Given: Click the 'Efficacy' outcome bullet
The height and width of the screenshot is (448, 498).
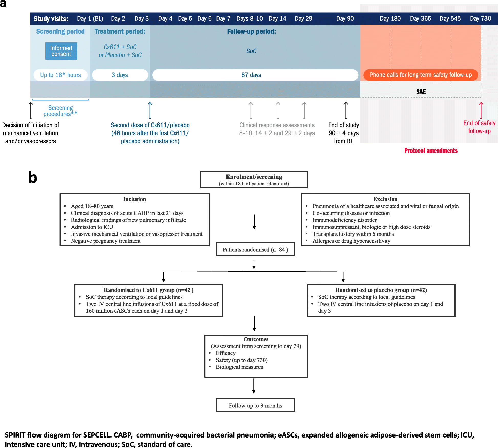Looking at the screenshot, I should pyautogui.click(x=225, y=353).
